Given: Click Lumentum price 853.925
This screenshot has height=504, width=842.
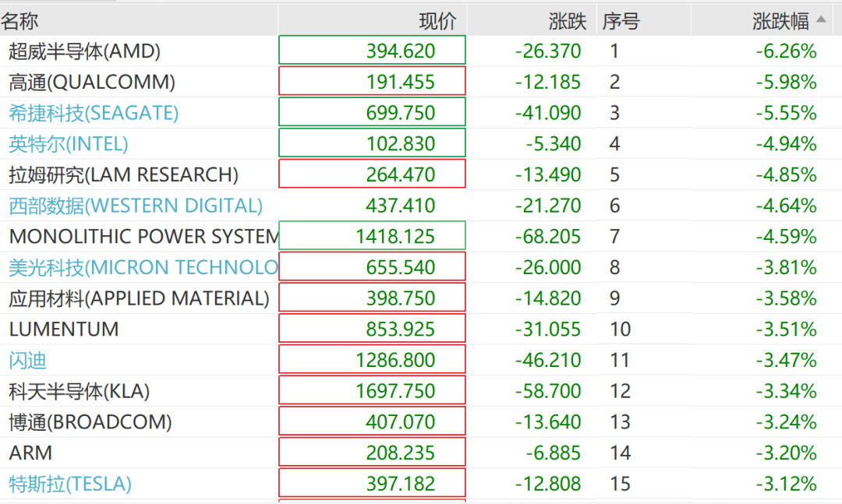Looking at the screenshot, I should click(x=401, y=329).
